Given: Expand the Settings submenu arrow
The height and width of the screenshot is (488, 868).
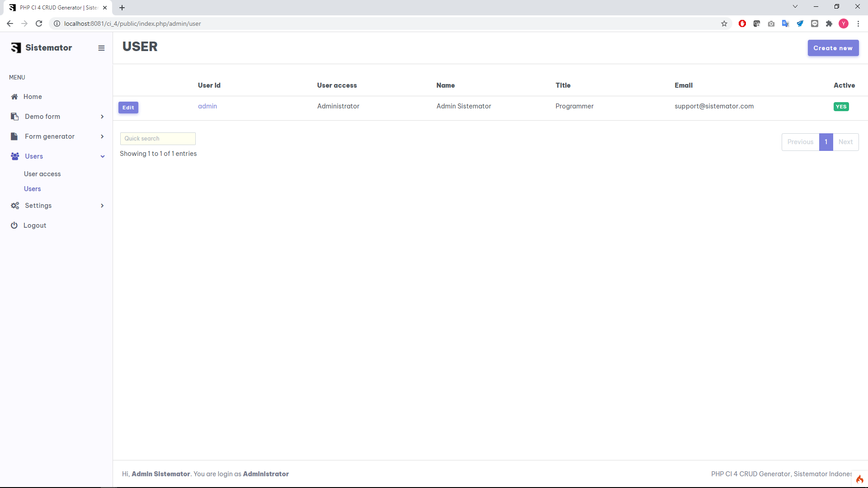Looking at the screenshot, I should click(x=102, y=206).
